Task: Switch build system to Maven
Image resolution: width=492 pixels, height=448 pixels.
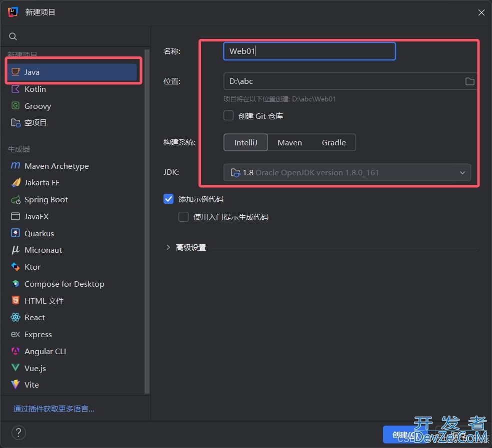Action: tap(289, 142)
